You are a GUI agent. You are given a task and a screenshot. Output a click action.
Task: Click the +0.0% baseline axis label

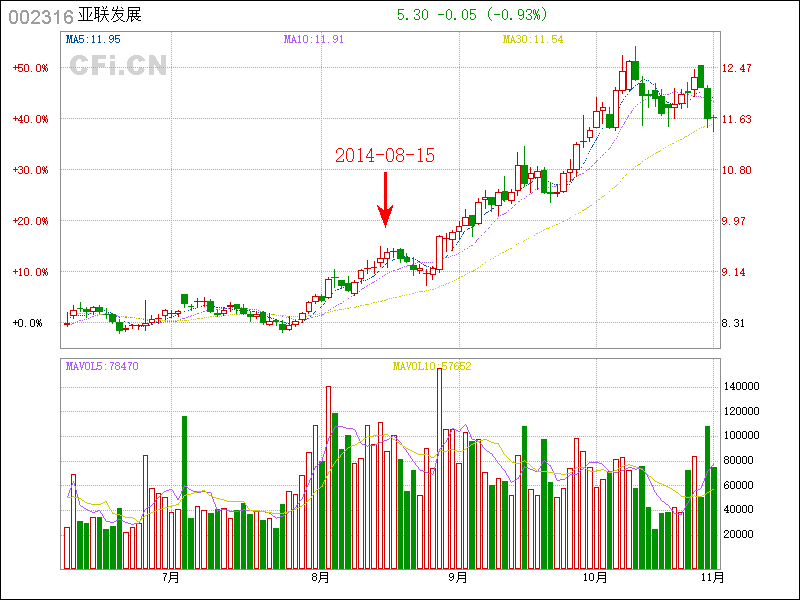pos(29,323)
